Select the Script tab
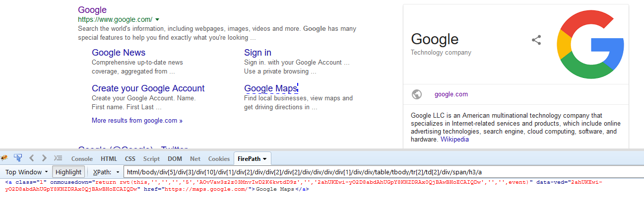Screen dimensions: 644x221 tap(151, 159)
